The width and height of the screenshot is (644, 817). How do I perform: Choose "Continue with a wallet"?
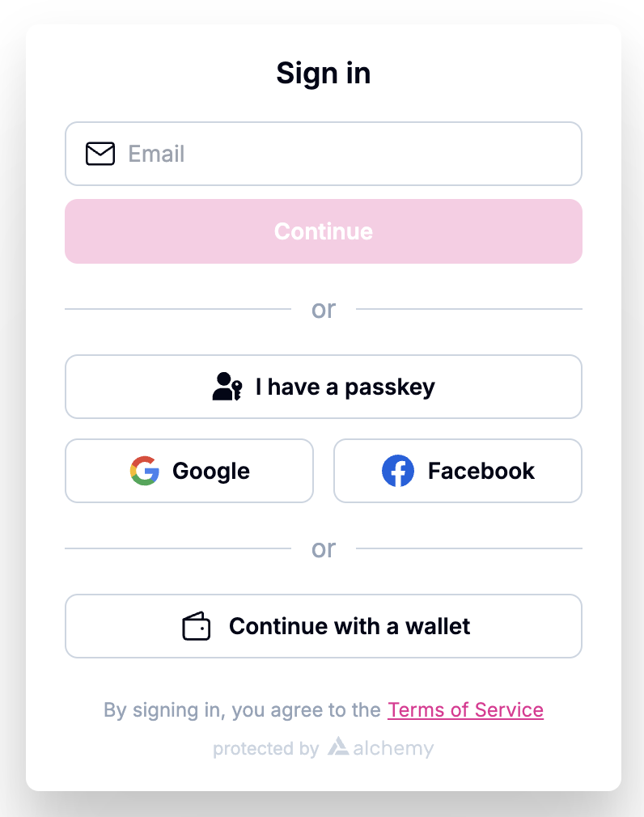click(x=324, y=625)
